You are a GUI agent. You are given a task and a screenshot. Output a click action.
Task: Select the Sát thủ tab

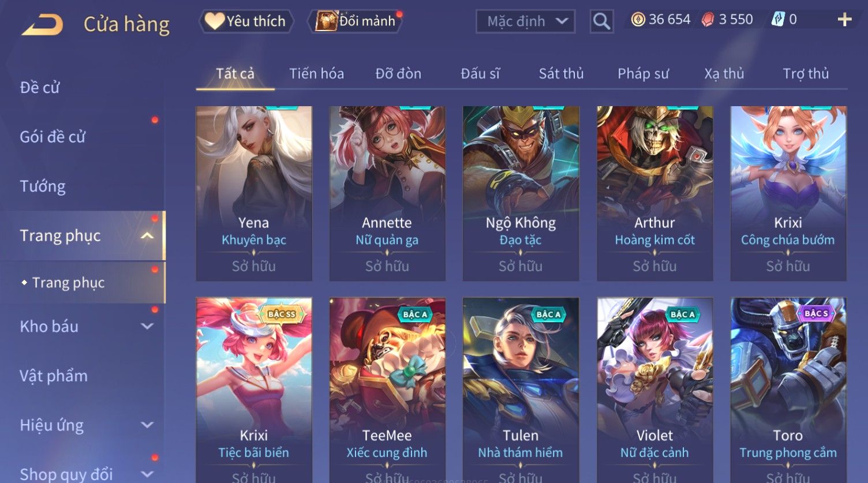[561, 74]
